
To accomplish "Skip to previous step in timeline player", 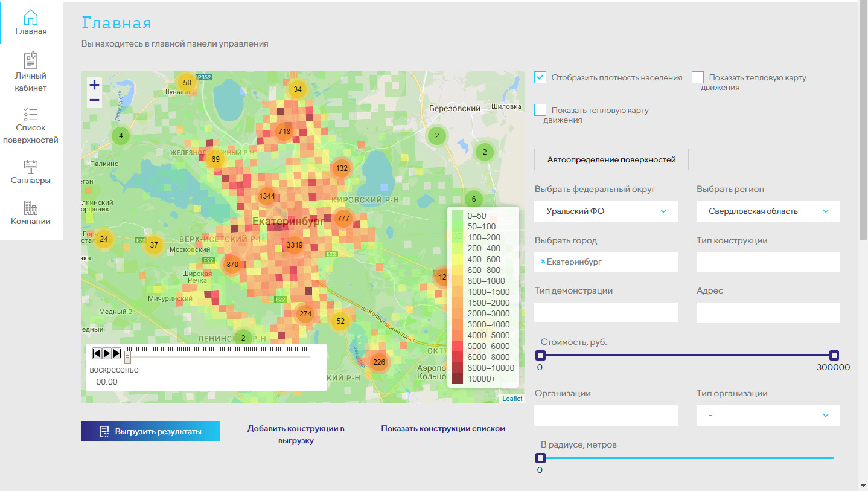I will [97, 353].
